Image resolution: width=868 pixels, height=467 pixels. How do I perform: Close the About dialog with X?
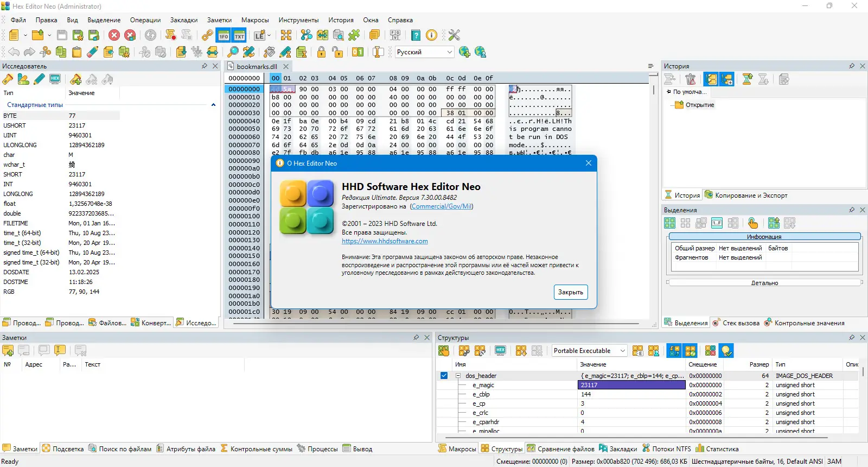589,163
